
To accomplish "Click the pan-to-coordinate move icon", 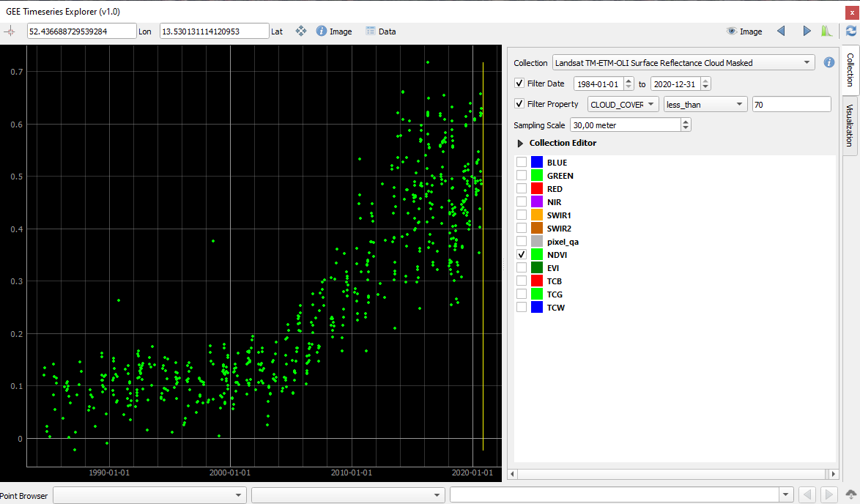I will pyautogui.click(x=301, y=31).
